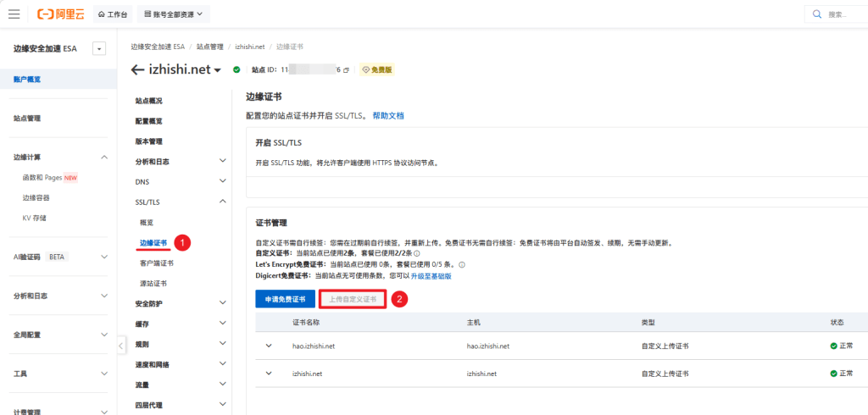
Task: Click 上传自定义证书 button
Action: (353, 299)
